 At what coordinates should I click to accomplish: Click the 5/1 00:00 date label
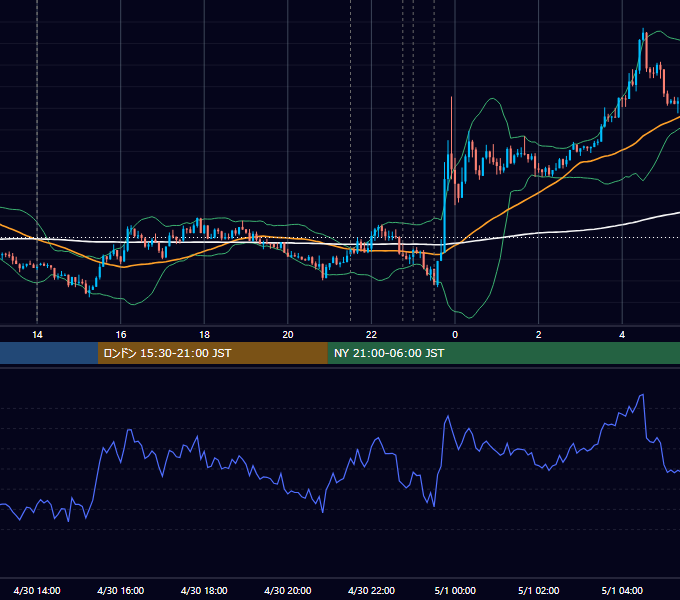tap(455, 590)
